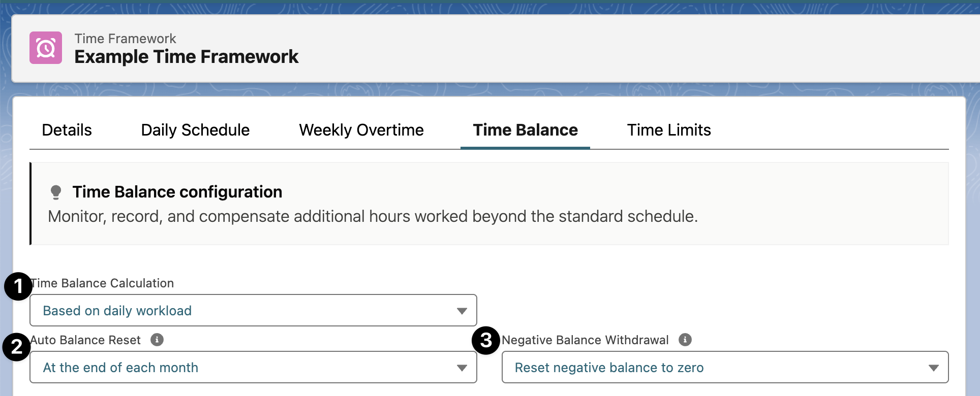Screen dimensions: 980x396
Task: Click the number 3 step marker
Action: (486, 340)
